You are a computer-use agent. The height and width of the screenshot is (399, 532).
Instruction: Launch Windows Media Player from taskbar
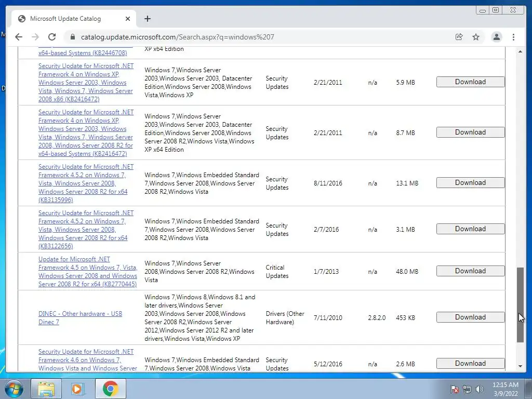click(78, 389)
